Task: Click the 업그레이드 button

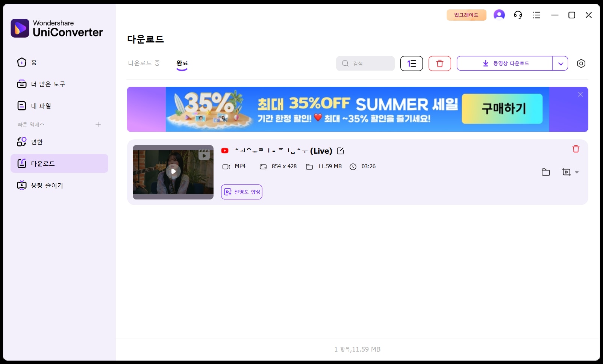Action: (467, 15)
